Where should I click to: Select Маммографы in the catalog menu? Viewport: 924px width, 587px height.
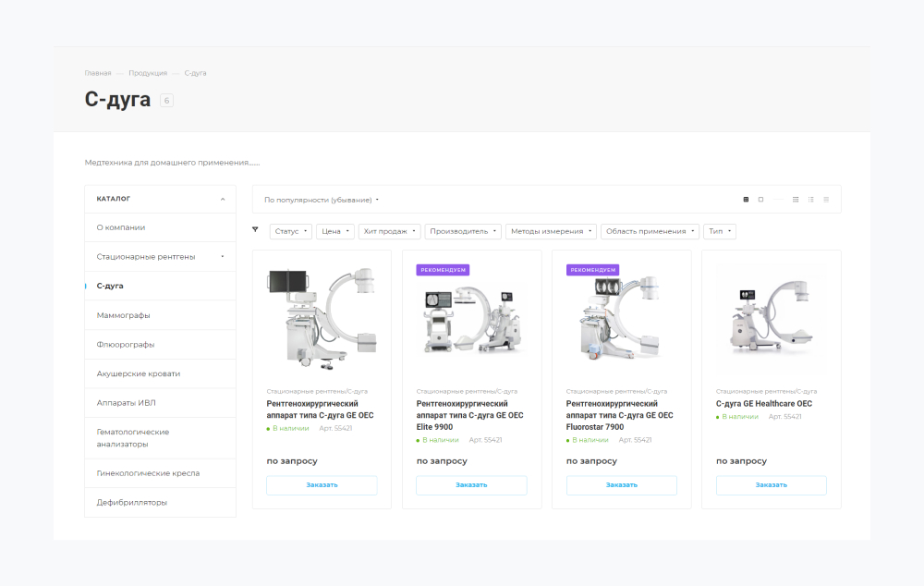pyautogui.click(x=123, y=315)
